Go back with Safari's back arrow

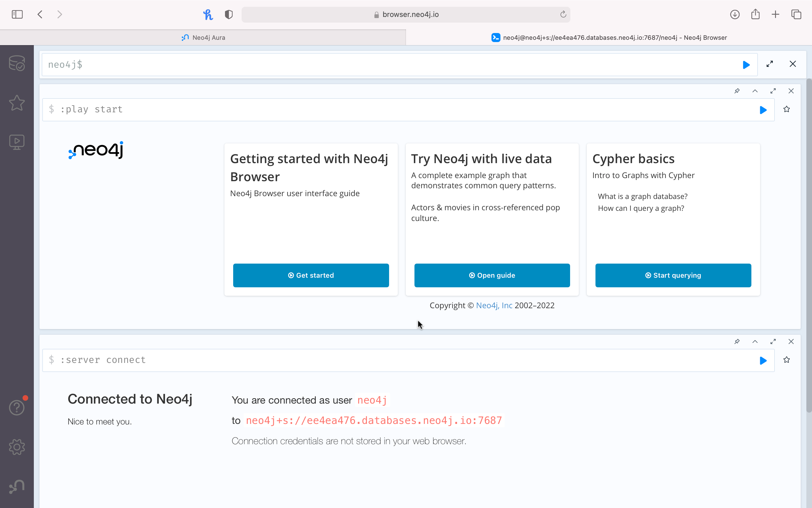coord(40,14)
